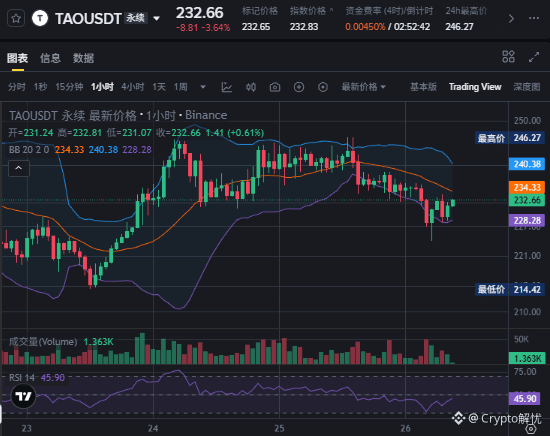Screen dimensions: 550x436
Task: Click the green 232.66 current price tag
Action: click(x=527, y=200)
